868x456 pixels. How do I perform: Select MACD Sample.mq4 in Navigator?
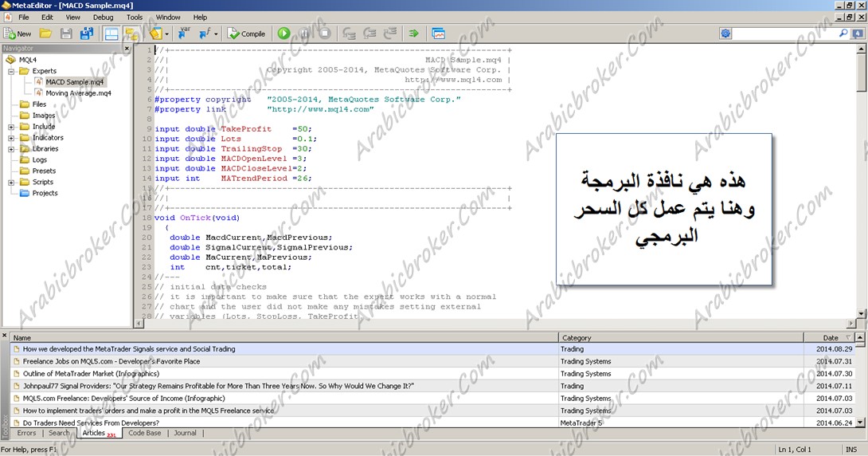click(74, 82)
